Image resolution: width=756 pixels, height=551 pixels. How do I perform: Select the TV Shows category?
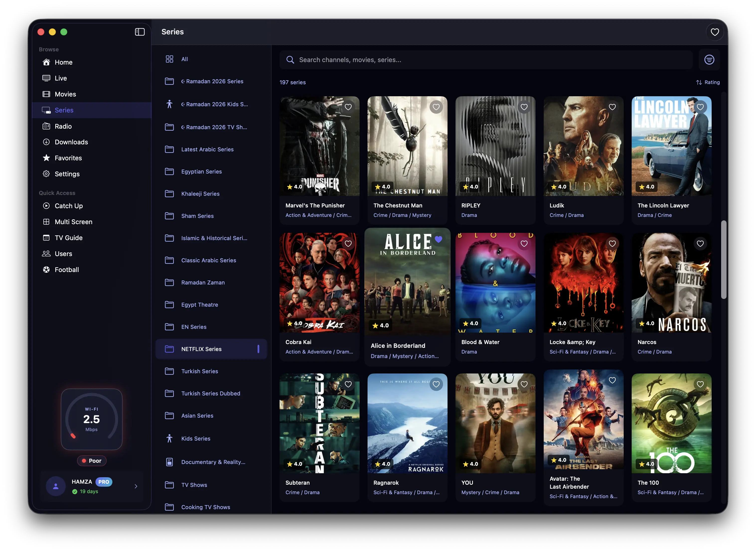pyautogui.click(x=211, y=485)
